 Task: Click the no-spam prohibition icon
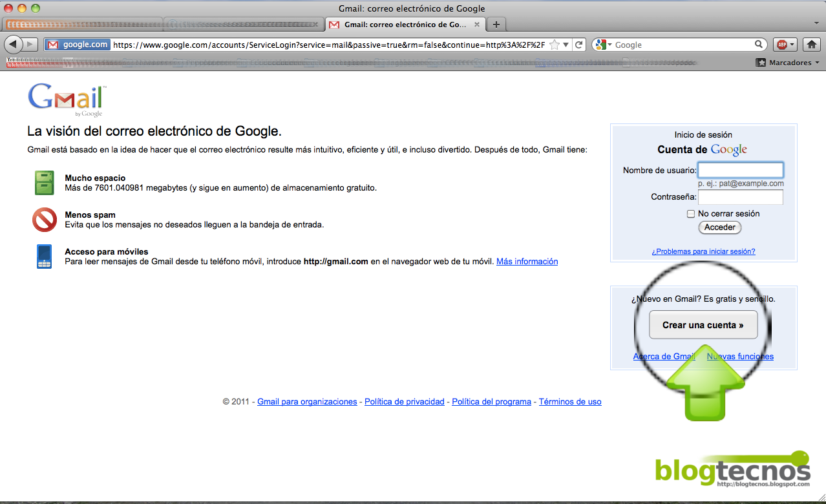44,220
